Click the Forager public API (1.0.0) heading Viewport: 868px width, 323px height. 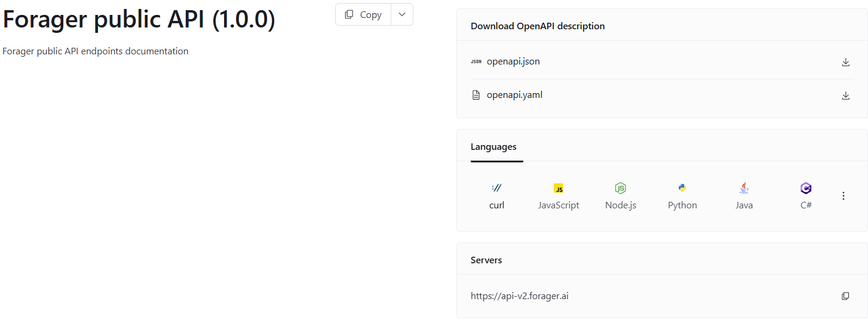[139, 20]
